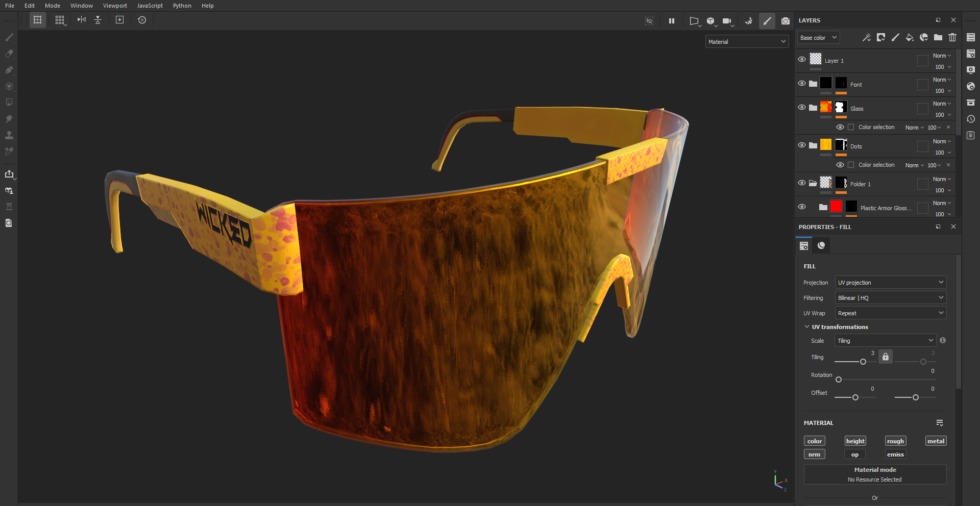The width and height of the screenshot is (980, 506).
Task: Click the Material mode resource button
Action: (x=875, y=474)
